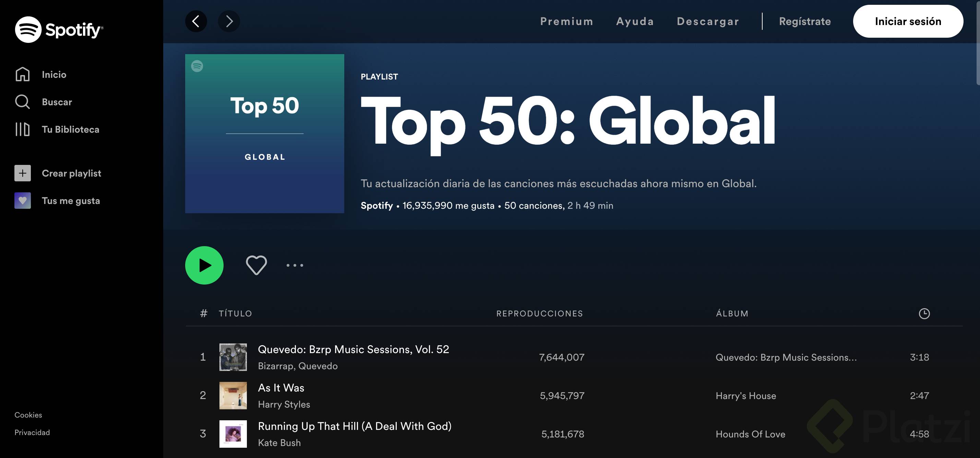Click the Regístrate link
The width and height of the screenshot is (980, 458).
coord(805,21)
